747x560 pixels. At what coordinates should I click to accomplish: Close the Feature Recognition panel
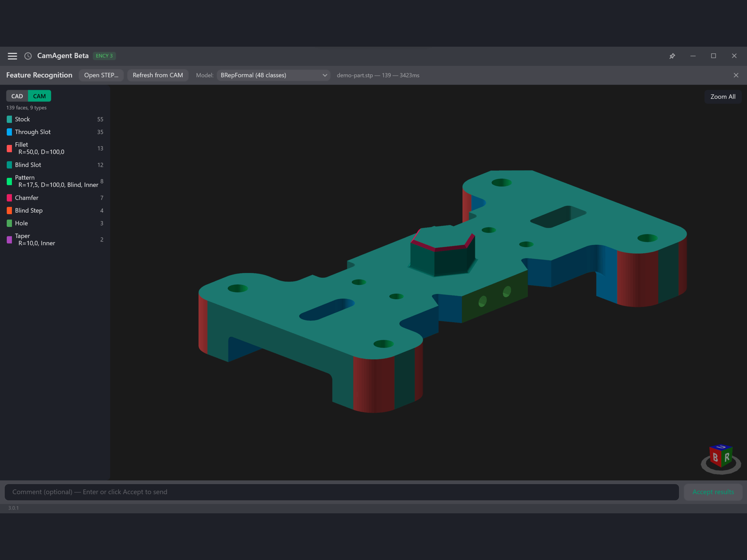coord(736,75)
